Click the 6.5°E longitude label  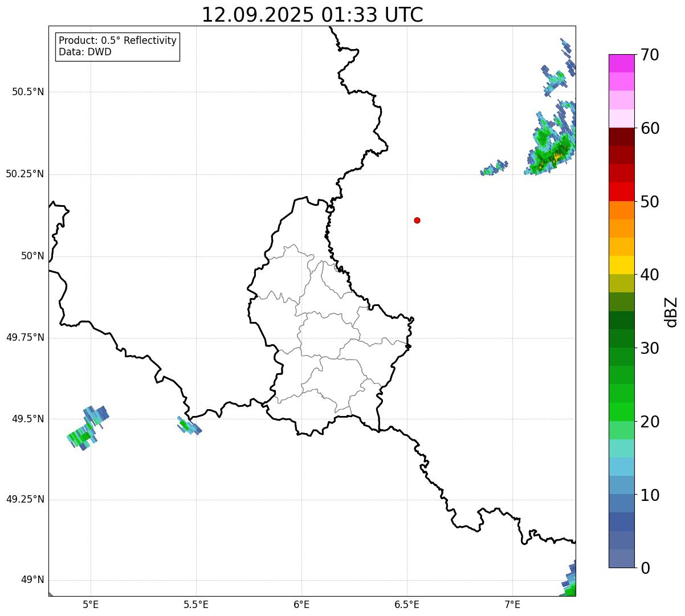(x=407, y=604)
